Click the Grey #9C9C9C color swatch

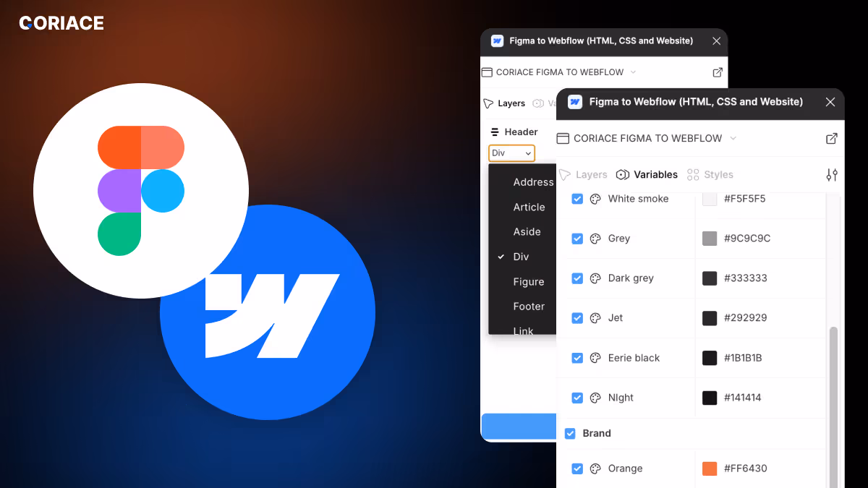(710, 239)
